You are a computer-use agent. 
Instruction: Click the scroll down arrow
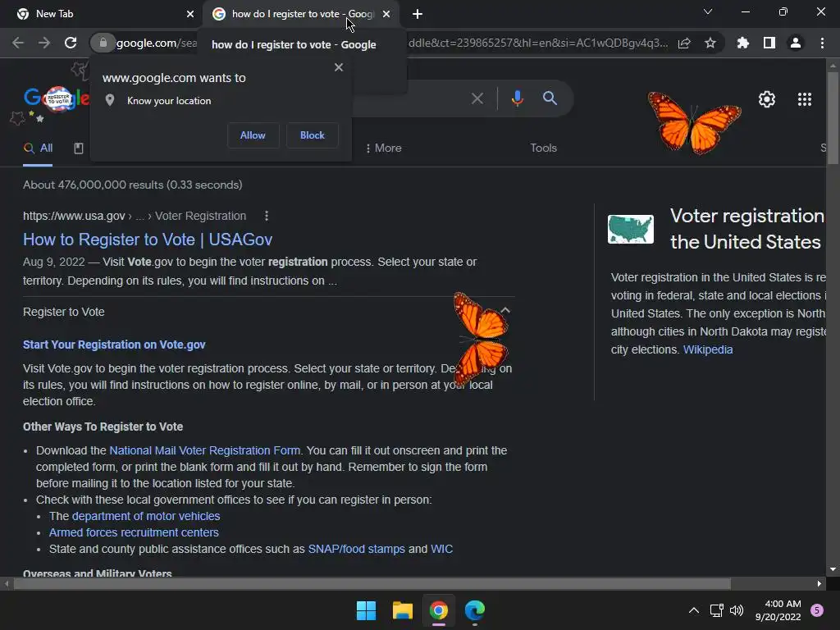[x=832, y=569]
